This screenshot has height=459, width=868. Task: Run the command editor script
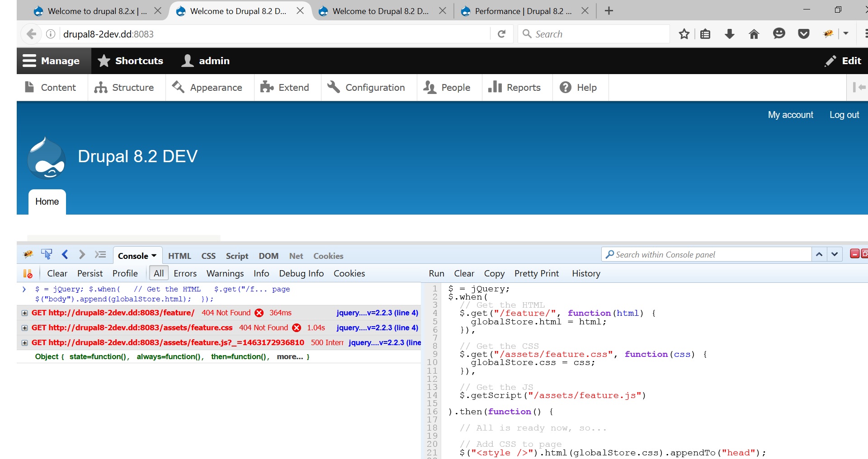pyautogui.click(x=436, y=273)
